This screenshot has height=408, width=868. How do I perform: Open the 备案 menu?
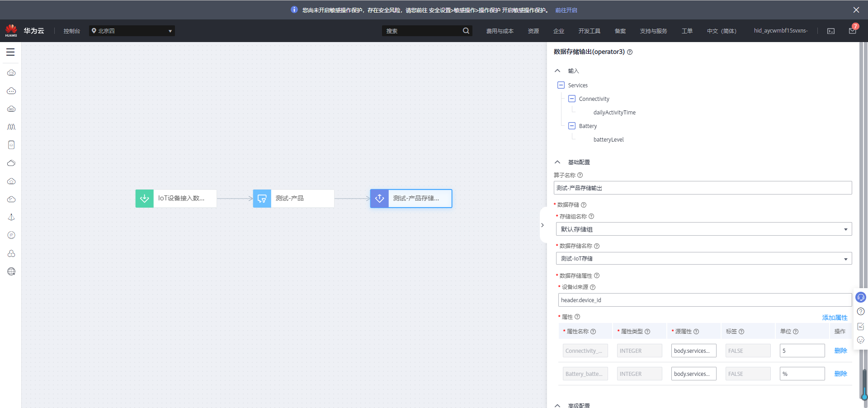click(x=620, y=31)
